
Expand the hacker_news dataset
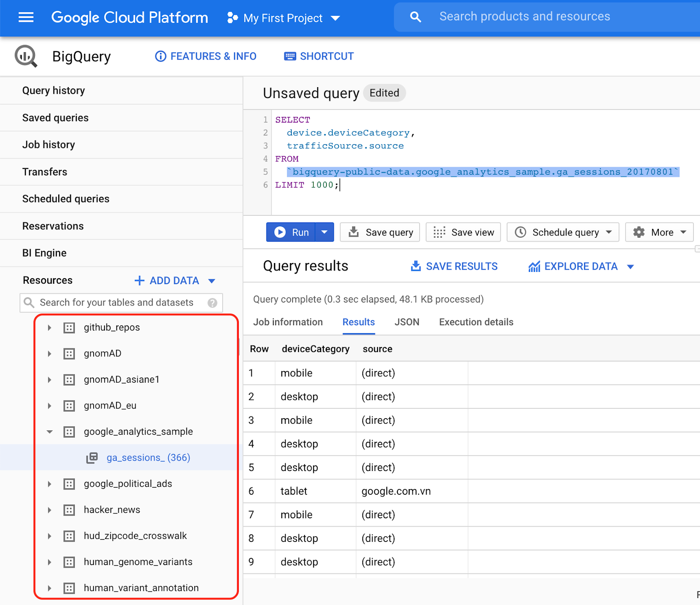49,510
